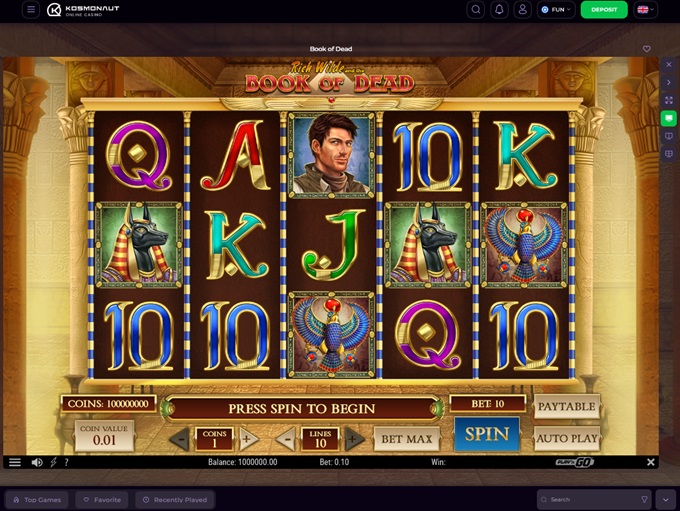Screen dimensions: 680x511
Task: Click the green Deposit button
Action: pos(604,10)
